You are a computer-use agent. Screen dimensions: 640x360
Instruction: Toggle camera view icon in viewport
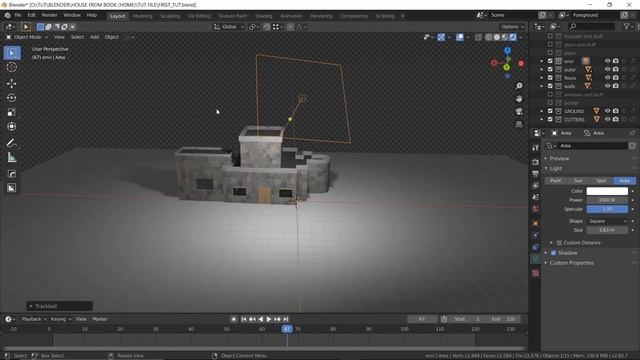pos(519,111)
